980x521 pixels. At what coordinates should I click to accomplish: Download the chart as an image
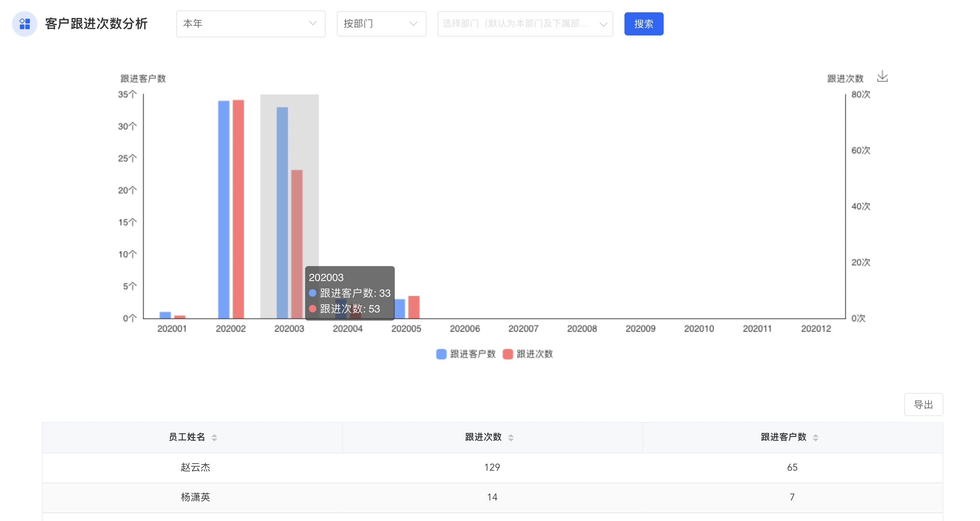[x=882, y=77]
